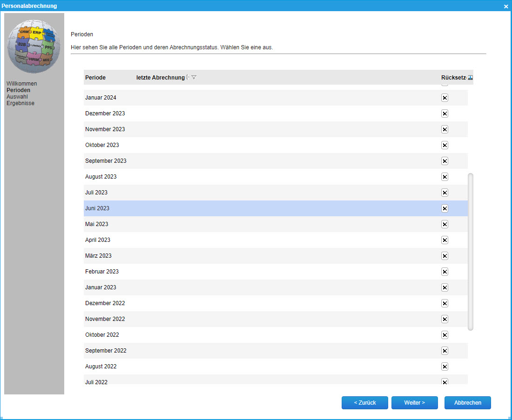Screen dimensions: 512x420
Task: Toggle the reset box for Oktober 2023
Action: [445, 145]
